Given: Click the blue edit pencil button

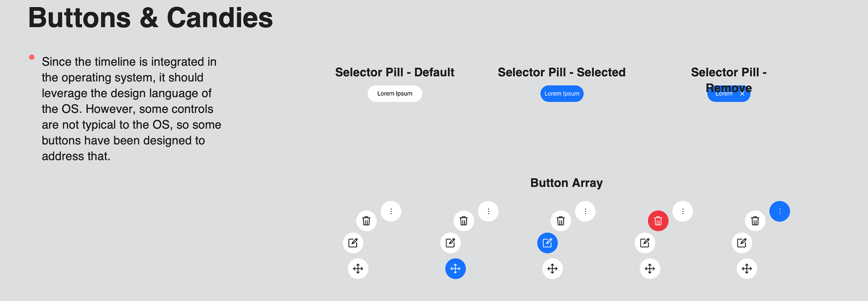Looking at the screenshot, I should pyautogui.click(x=547, y=243).
